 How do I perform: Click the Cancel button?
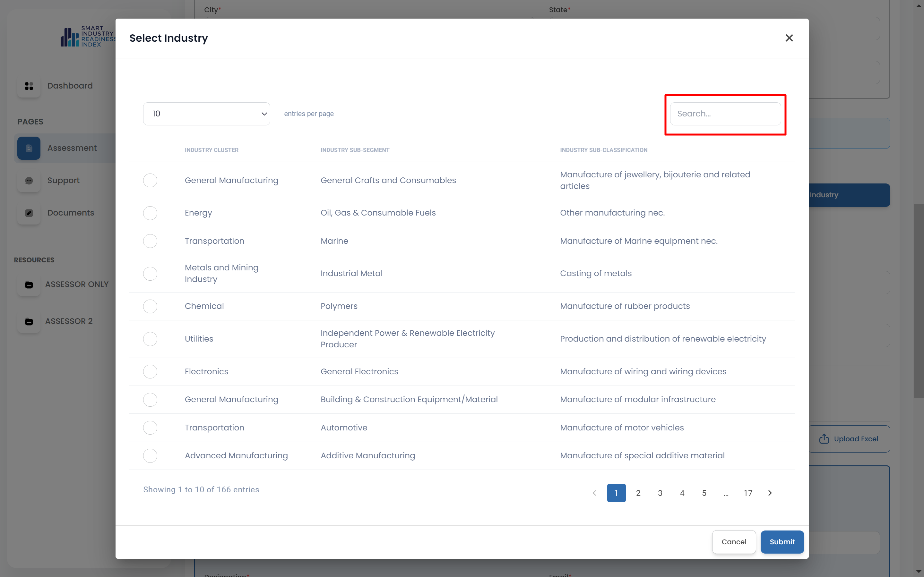[x=733, y=542]
